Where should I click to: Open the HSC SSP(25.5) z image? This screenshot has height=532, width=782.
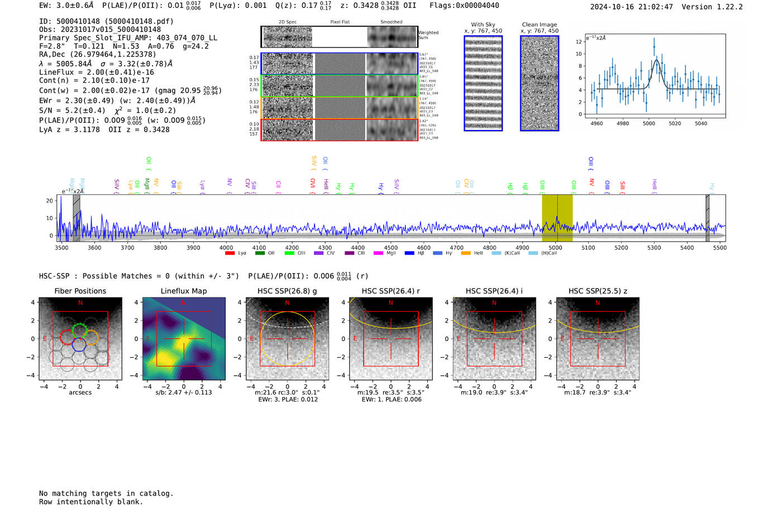(598, 339)
